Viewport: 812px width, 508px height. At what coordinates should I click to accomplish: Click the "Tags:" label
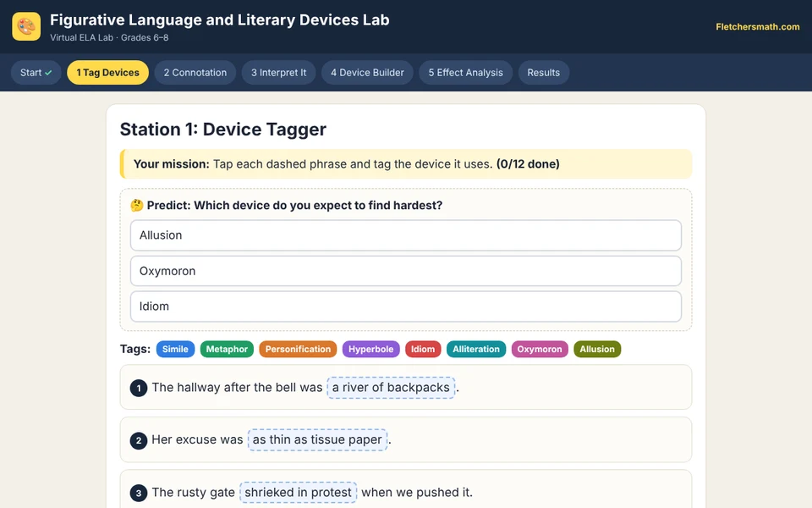click(x=135, y=349)
